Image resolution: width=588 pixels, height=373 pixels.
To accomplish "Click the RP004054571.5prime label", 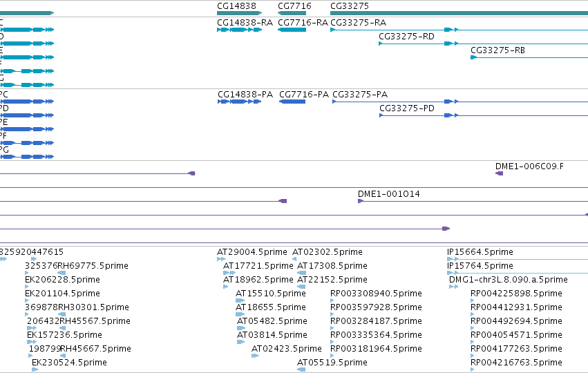I will (516, 335).
